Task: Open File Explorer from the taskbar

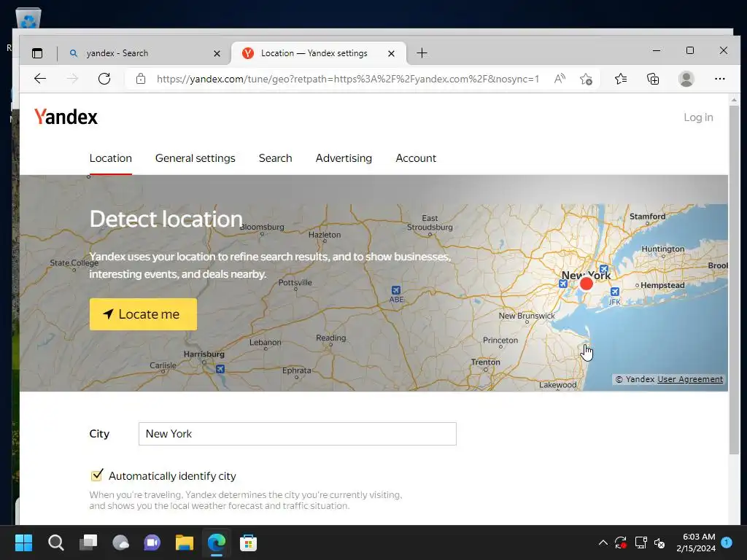Action: [x=185, y=542]
